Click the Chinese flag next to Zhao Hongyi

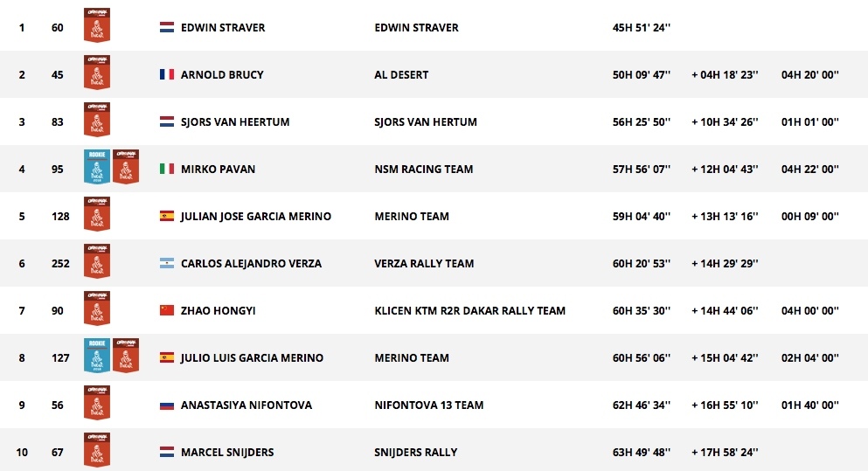167,311
